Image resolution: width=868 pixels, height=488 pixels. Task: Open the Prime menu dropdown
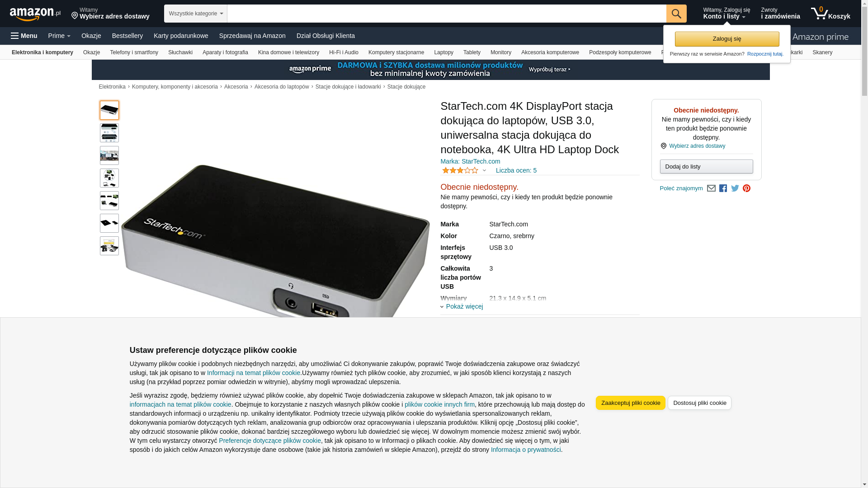tap(59, 36)
